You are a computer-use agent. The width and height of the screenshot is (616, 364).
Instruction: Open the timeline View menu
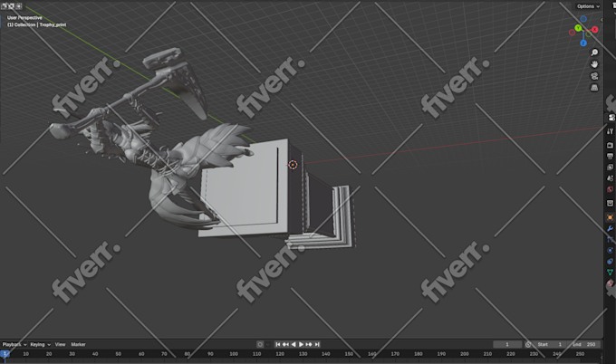[x=60, y=344]
